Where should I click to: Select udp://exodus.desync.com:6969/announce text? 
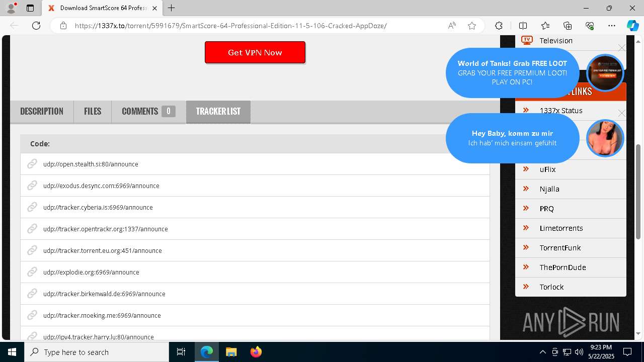click(101, 186)
